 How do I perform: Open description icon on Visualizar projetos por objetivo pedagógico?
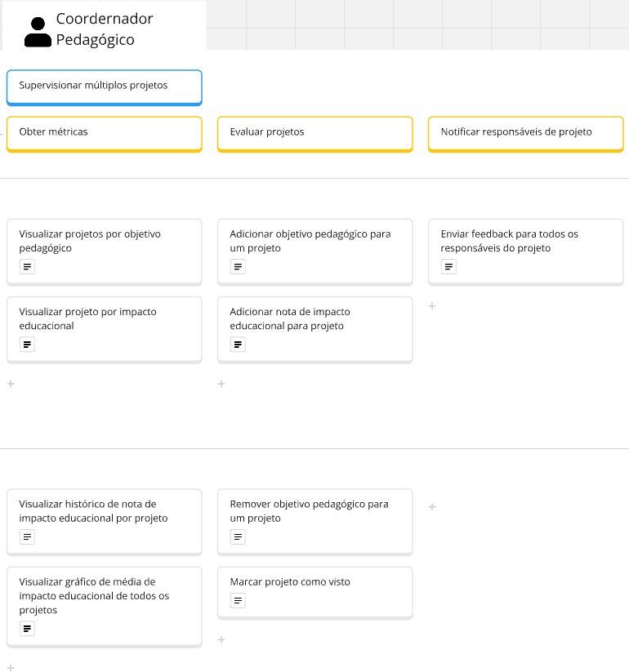27,266
